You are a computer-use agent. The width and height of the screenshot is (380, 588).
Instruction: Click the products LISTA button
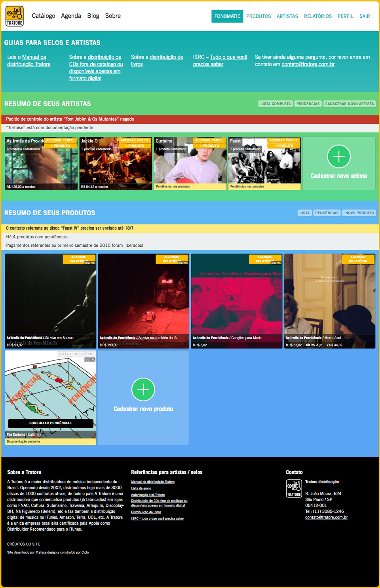tap(305, 213)
